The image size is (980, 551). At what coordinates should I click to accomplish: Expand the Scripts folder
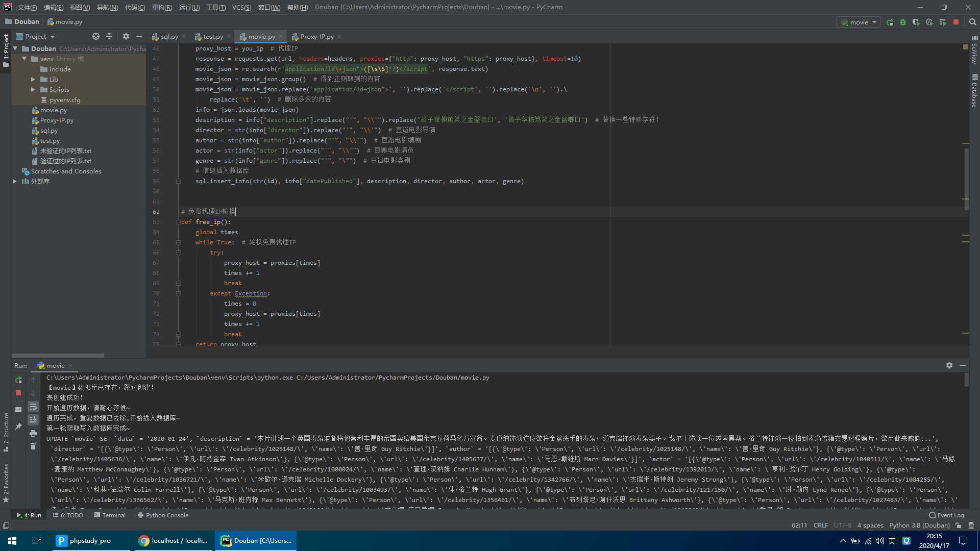(33, 89)
